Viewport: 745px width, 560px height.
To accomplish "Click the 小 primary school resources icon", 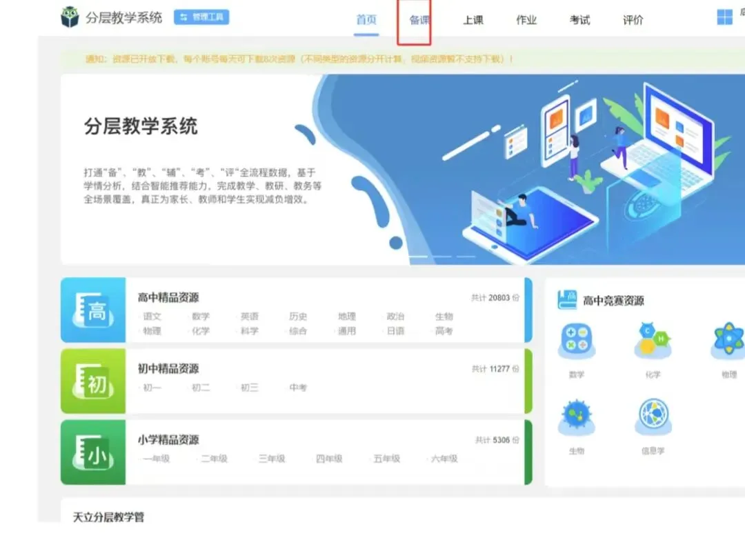I will point(93,452).
